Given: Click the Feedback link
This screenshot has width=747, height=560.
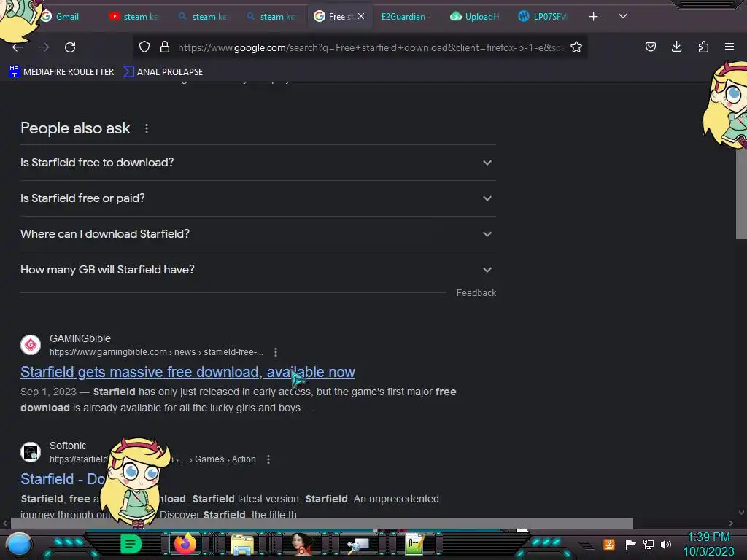Looking at the screenshot, I should point(476,293).
